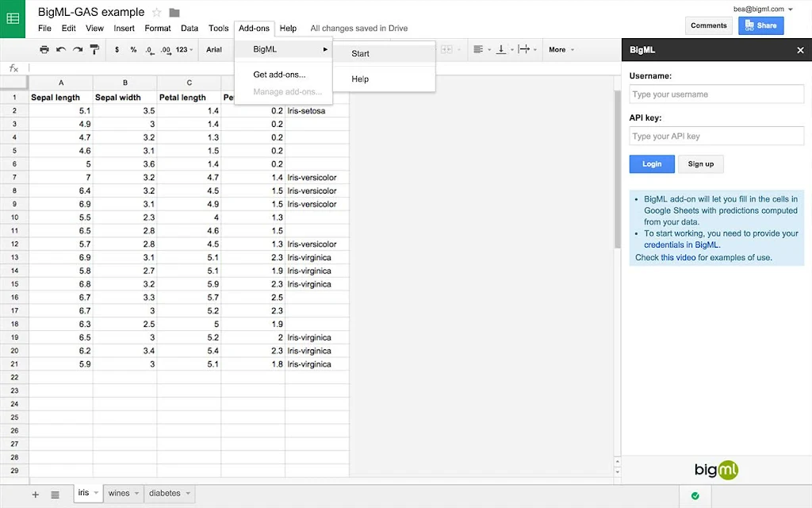Screen dimensions: 812x508
Task: Open the Insert menu
Action: pos(124,28)
